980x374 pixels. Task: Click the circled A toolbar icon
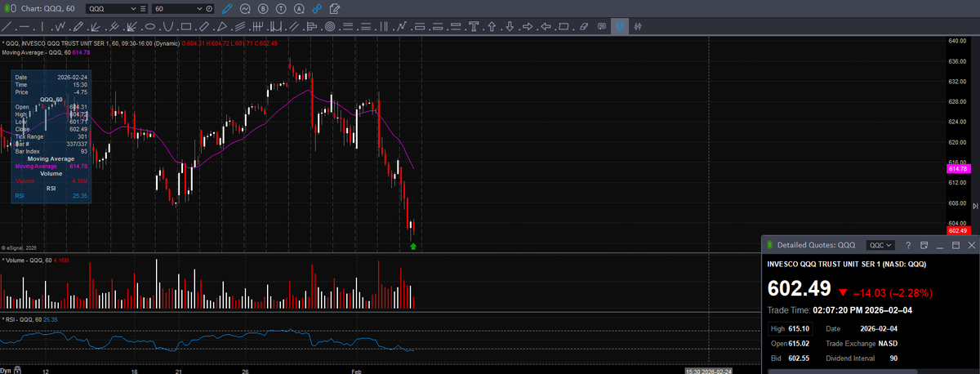[x=298, y=8]
